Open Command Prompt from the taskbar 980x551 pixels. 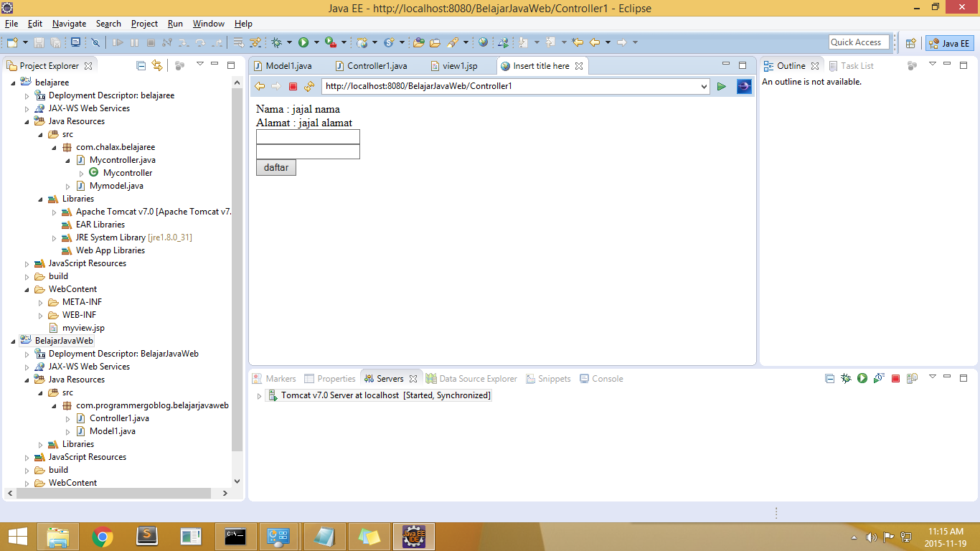point(236,536)
